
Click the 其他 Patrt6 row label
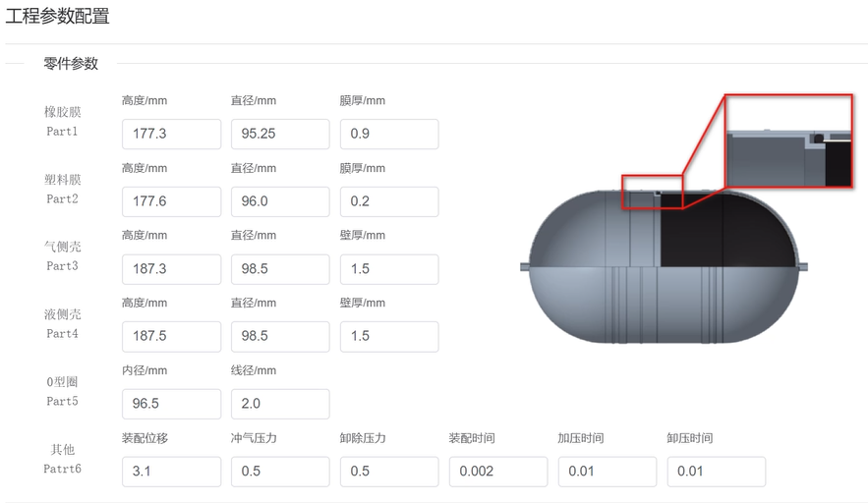63,459
